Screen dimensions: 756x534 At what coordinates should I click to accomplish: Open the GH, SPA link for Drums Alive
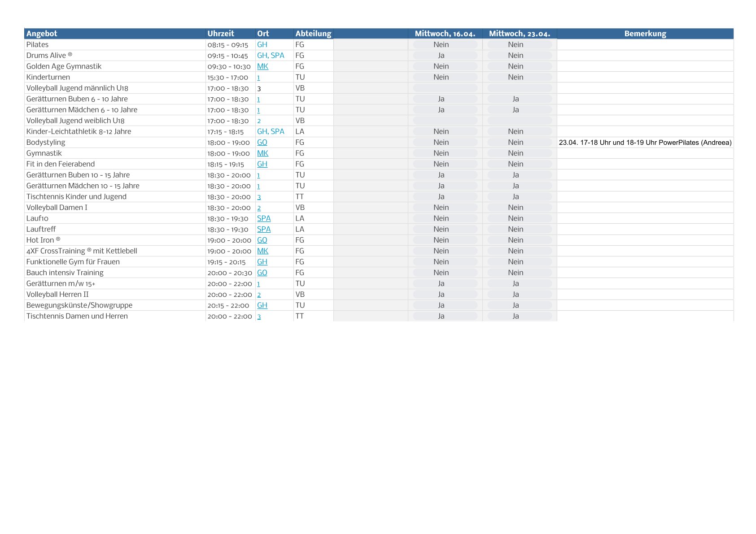coord(271,55)
